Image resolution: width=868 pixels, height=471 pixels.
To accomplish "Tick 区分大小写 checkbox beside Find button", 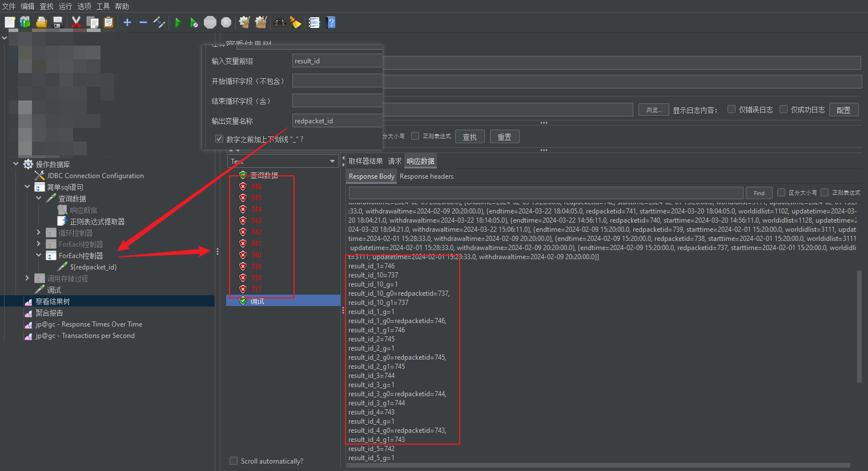I will 781,192.
